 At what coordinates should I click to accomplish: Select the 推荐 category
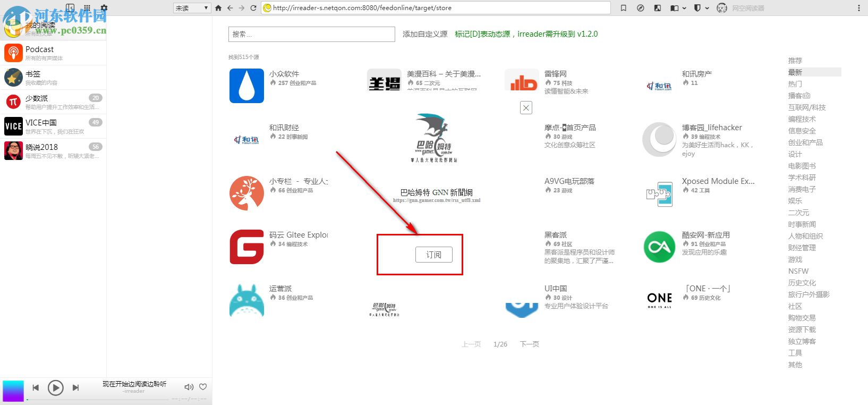[795, 61]
